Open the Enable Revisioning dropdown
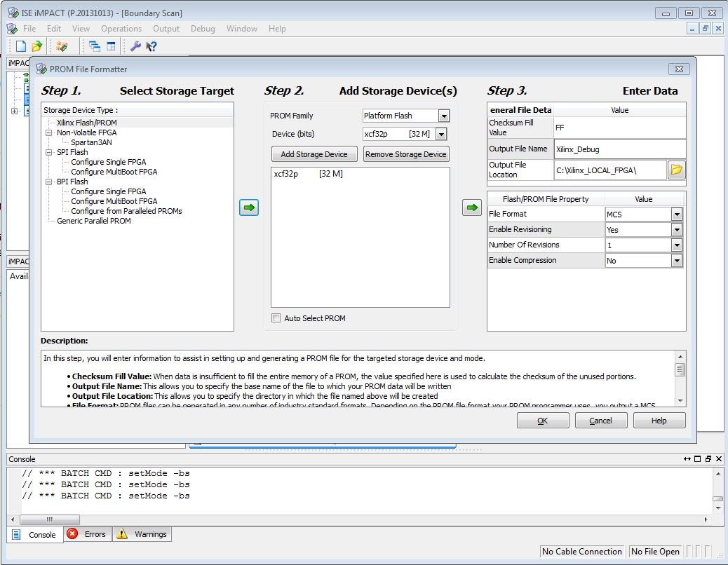 (677, 230)
